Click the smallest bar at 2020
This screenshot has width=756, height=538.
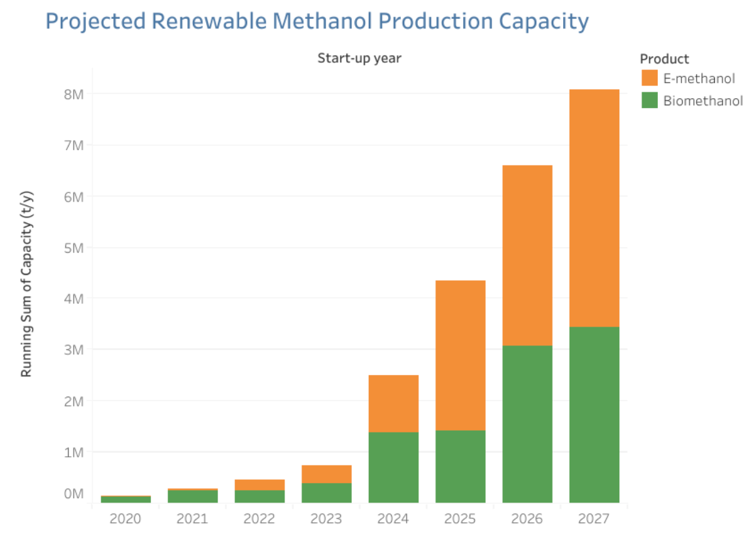coord(126,497)
